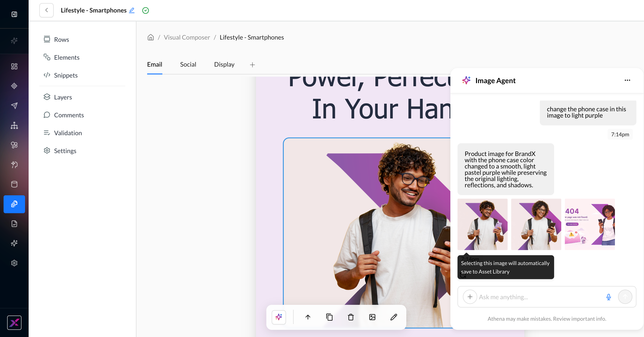The height and width of the screenshot is (337, 644).
Task: Switch to the Email tab
Action: pyautogui.click(x=155, y=64)
